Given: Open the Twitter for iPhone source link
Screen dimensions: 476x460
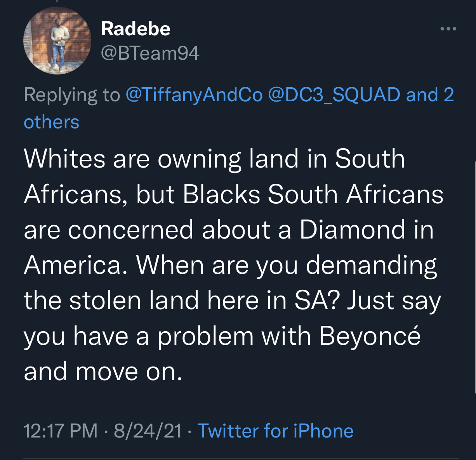Looking at the screenshot, I should click(x=275, y=431).
